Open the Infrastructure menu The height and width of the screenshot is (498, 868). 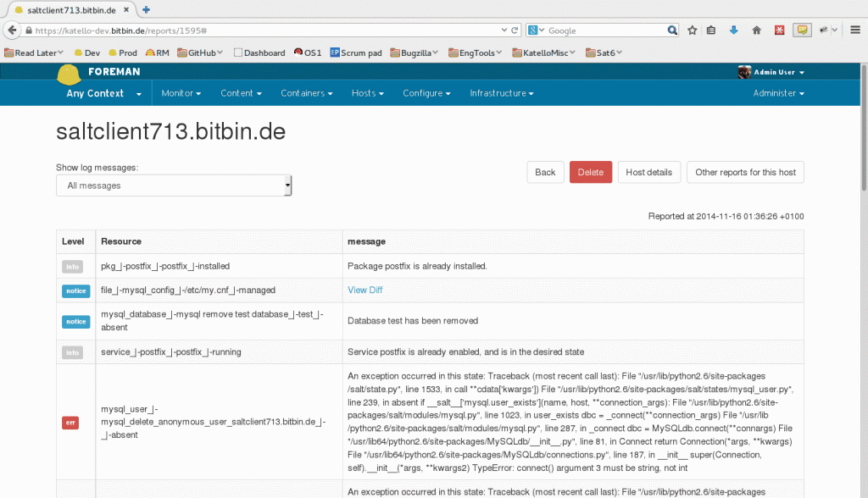502,93
